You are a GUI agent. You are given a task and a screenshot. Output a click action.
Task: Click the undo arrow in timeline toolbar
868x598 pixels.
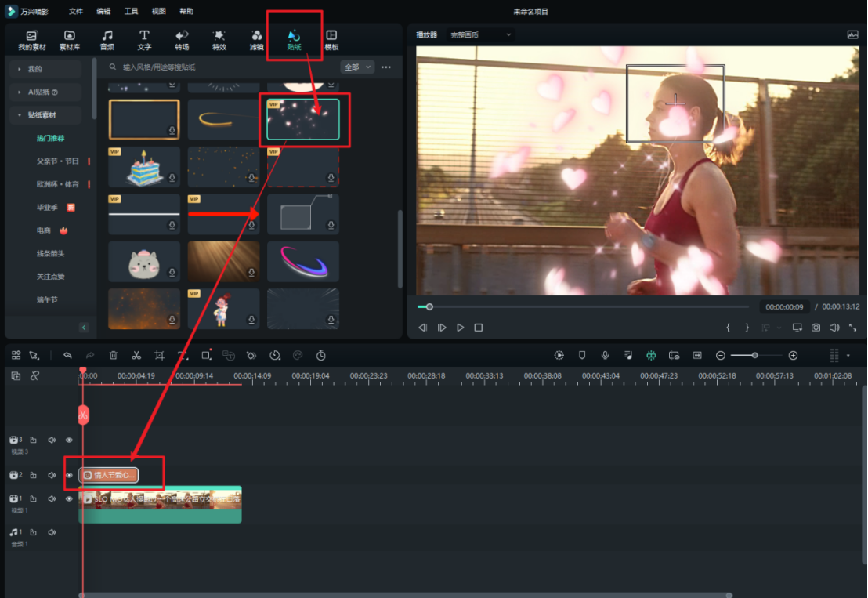pyautogui.click(x=68, y=355)
